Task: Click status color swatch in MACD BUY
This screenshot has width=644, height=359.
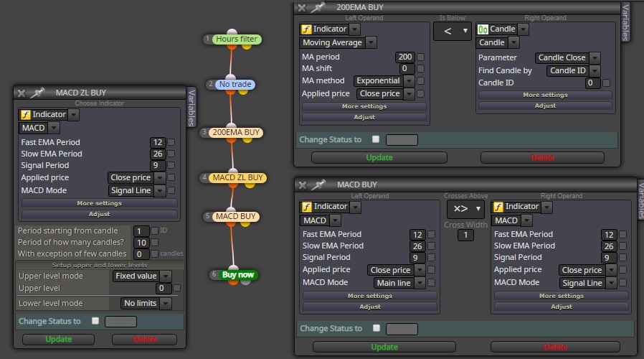Action: click(x=402, y=329)
